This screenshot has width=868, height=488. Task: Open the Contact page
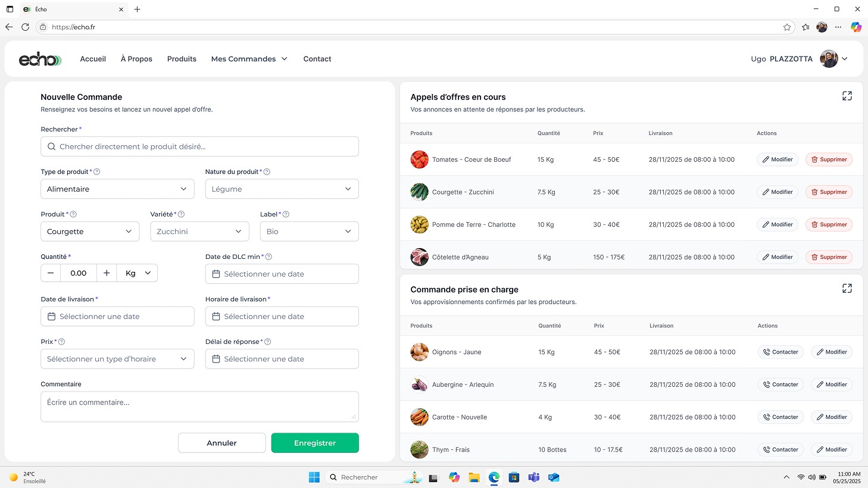(x=317, y=59)
